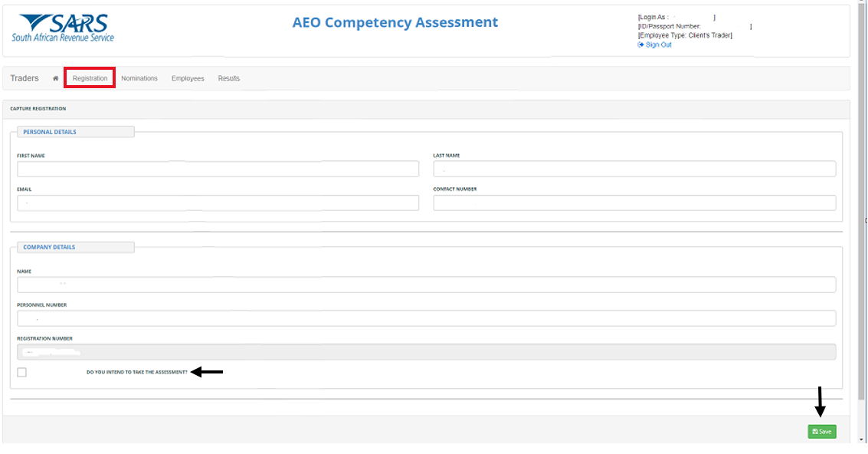Click the greyed Registration Number field
Screen dimensions: 868x454
426,352
